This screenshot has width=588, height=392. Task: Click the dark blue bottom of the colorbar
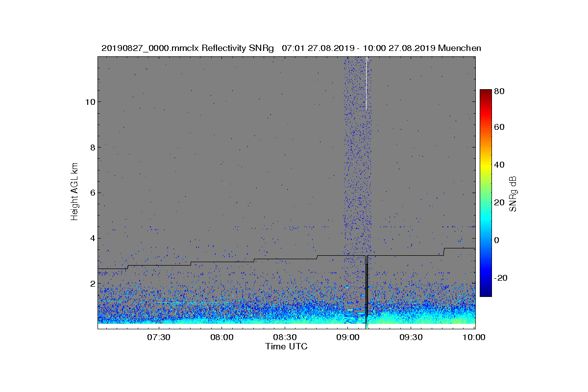[x=485, y=293]
